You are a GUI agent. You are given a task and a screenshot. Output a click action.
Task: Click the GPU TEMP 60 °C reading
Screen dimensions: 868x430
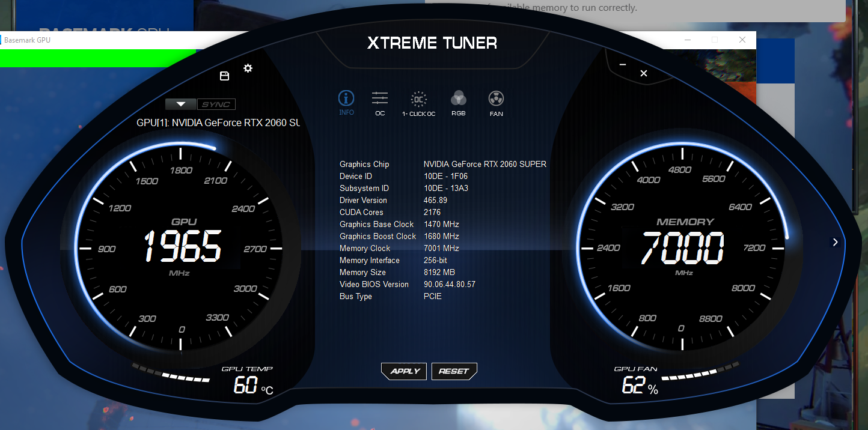tap(253, 386)
